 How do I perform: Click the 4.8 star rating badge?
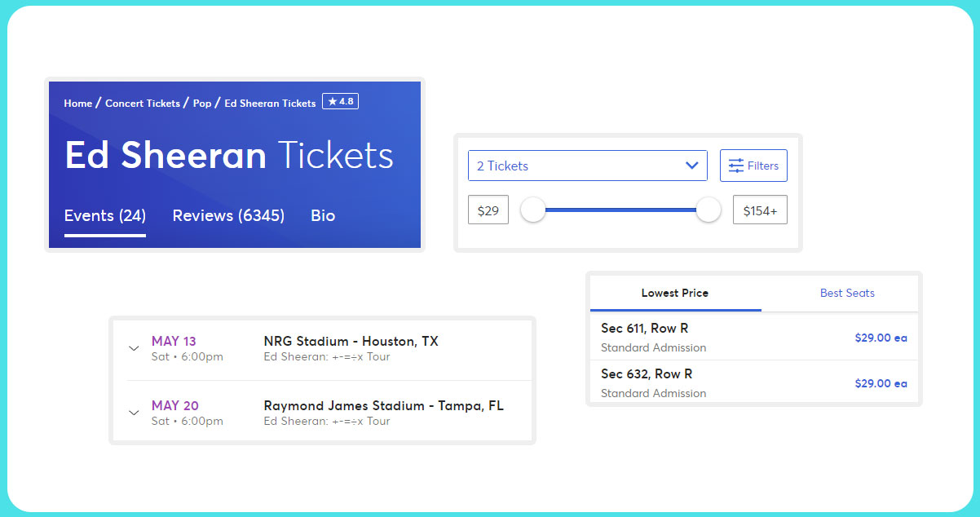pos(340,102)
